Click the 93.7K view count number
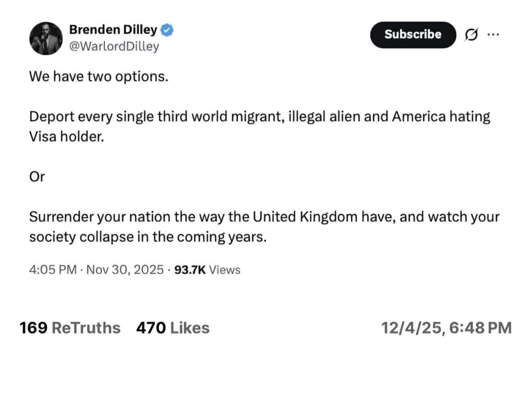The width and height of the screenshot is (532, 399). (190, 270)
